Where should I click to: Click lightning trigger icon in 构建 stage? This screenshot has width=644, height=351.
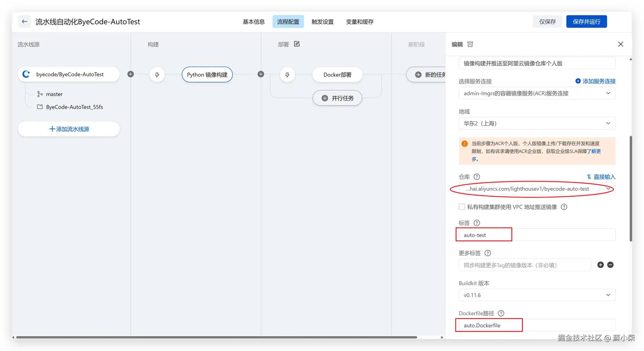pos(157,75)
